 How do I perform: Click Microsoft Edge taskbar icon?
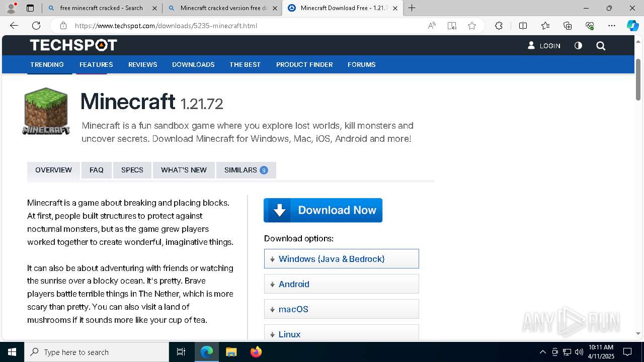point(207,352)
